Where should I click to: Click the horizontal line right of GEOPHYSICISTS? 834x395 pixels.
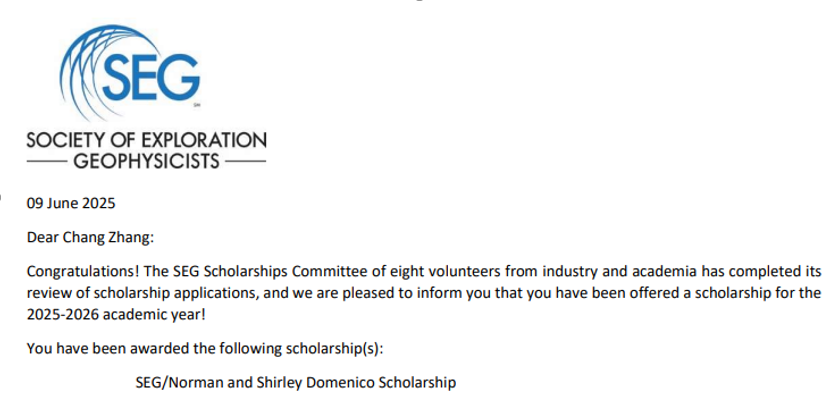(246, 161)
